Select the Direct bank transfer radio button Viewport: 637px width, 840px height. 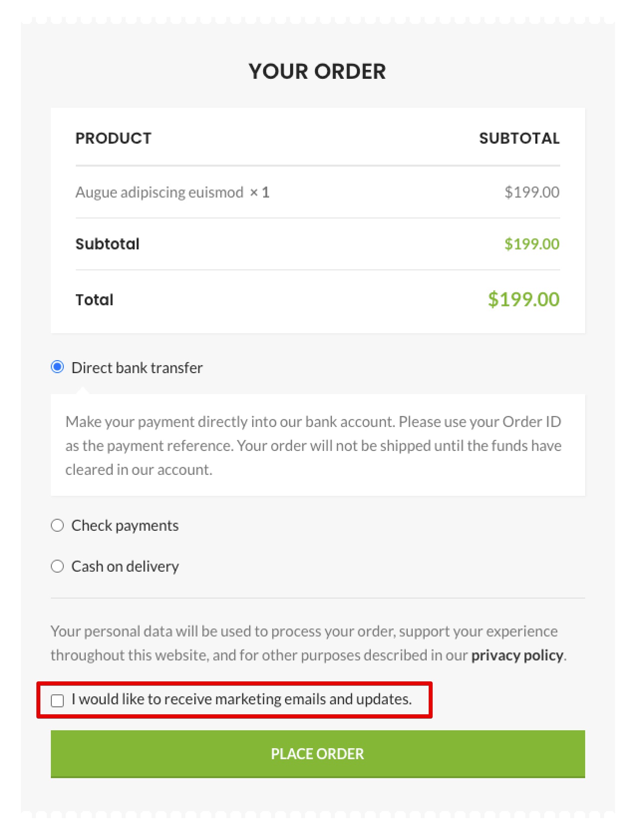click(57, 367)
